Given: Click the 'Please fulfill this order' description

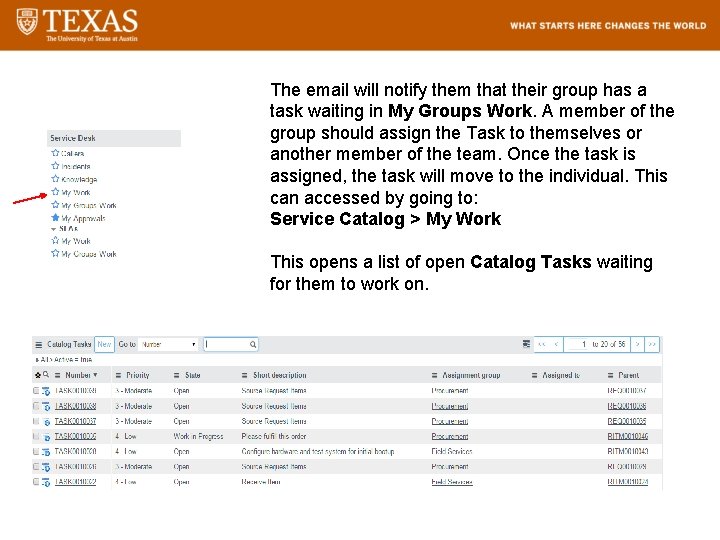Looking at the screenshot, I should pos(273,436).
